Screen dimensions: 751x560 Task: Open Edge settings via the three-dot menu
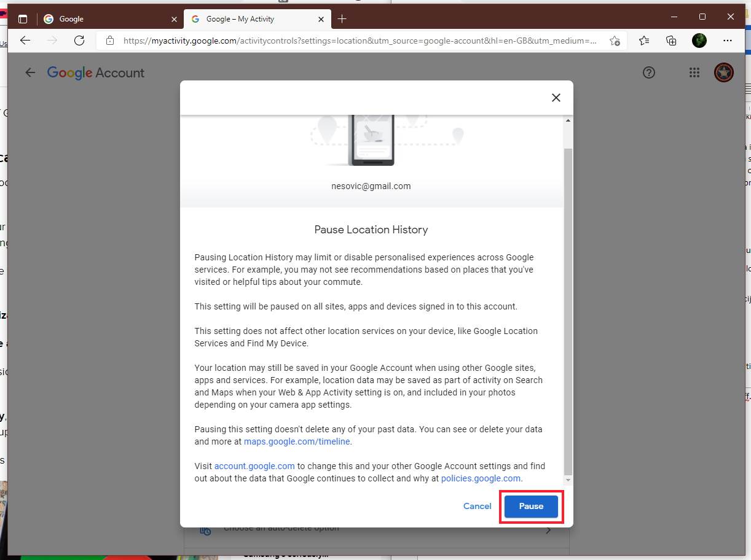[728, 41]
